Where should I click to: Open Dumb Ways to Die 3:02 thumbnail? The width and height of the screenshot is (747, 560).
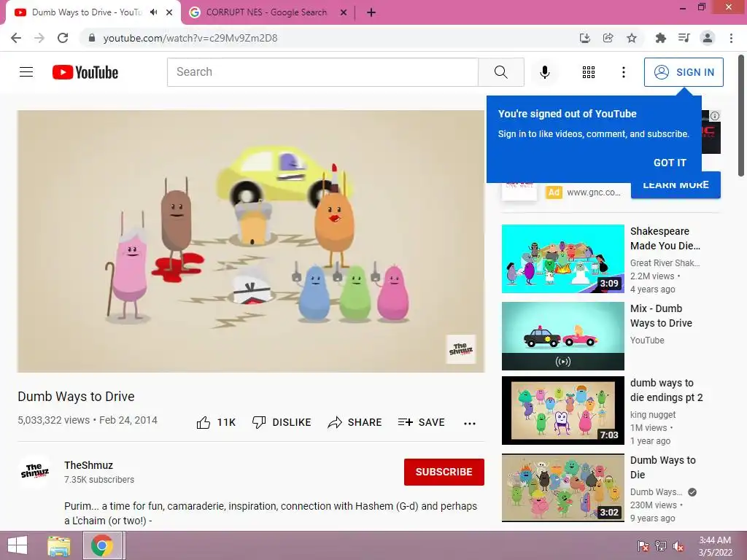pos(562,488)
